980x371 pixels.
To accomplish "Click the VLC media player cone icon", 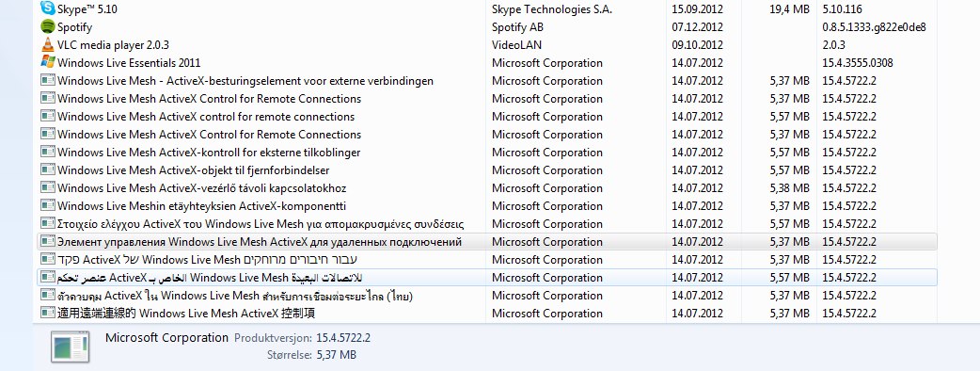I will coord(48,45).
